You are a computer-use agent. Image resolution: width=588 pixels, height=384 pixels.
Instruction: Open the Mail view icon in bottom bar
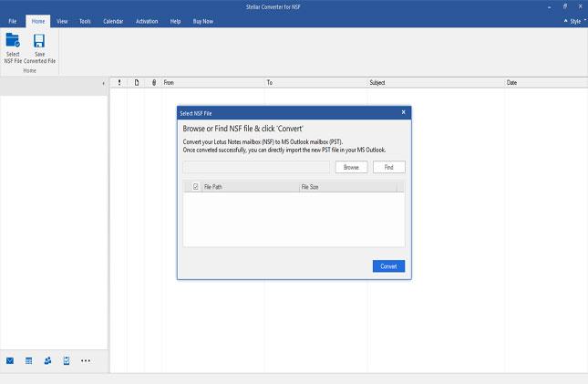[10, 361]
